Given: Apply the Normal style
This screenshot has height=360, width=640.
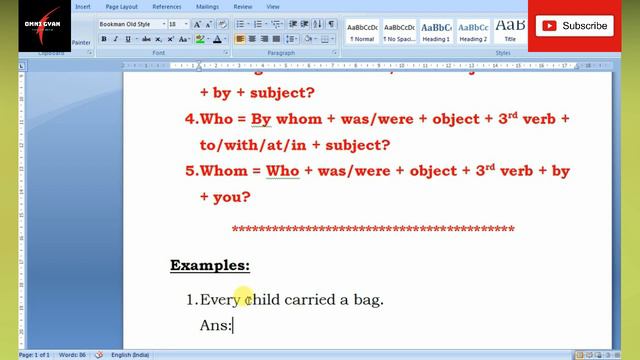Looking at the screenshot, I should (x=362, y=32).
